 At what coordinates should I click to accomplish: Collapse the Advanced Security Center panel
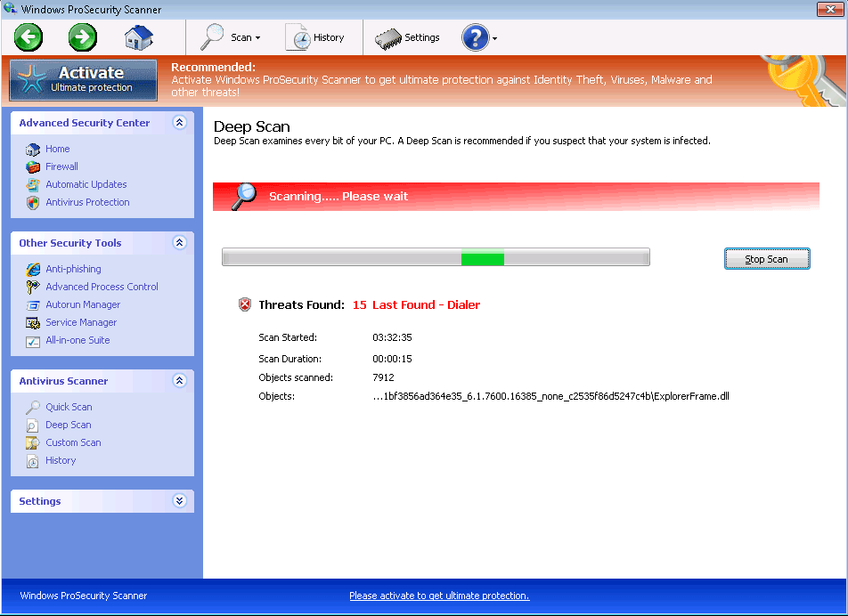point(179,123)
